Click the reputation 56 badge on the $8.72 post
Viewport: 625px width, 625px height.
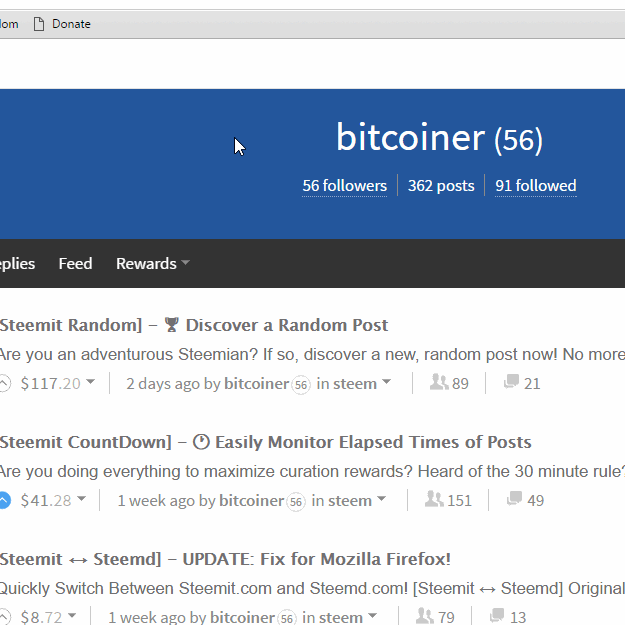[287, 618]
